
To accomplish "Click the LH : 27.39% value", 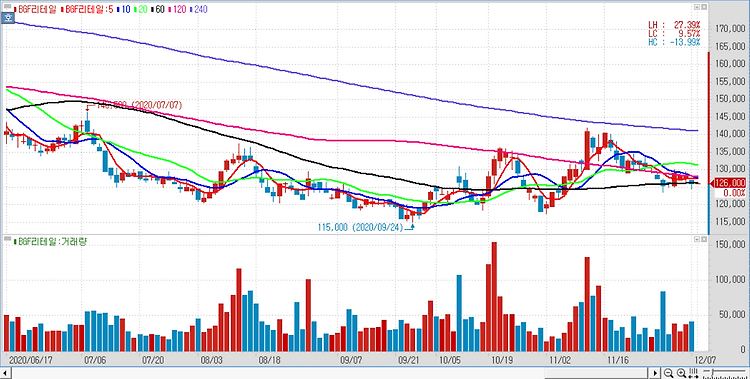I will click(674, 25).
